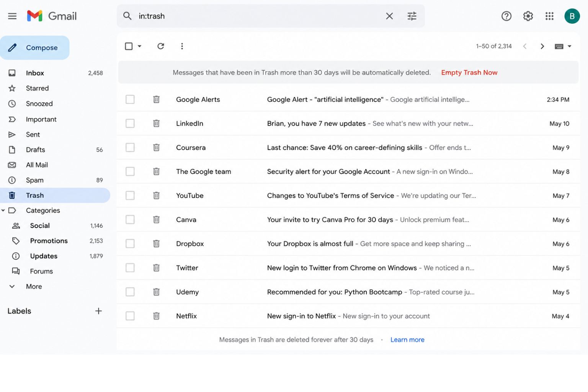The image size is (588, 392).
Task: Open the Google apps grid
Action: coord(549,16)
